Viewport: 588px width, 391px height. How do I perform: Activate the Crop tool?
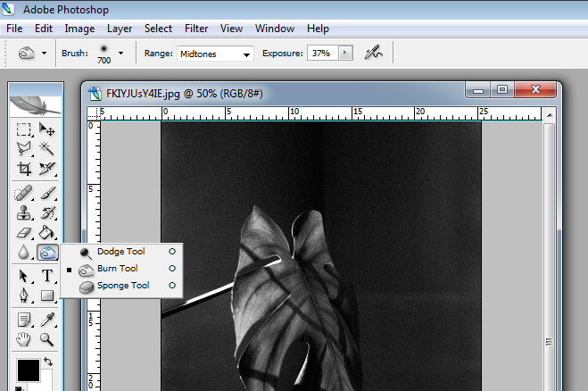pos(25,169)
